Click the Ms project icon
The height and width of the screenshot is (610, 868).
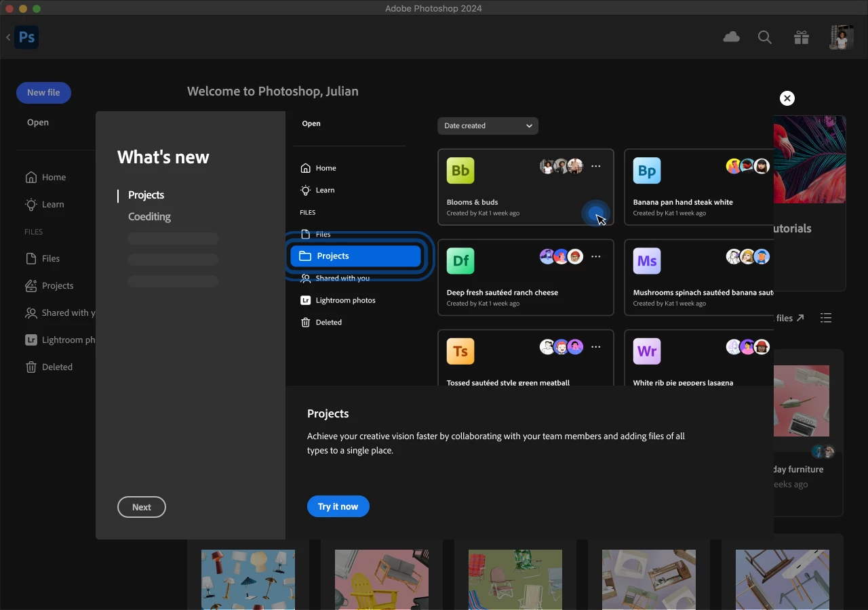647,261
